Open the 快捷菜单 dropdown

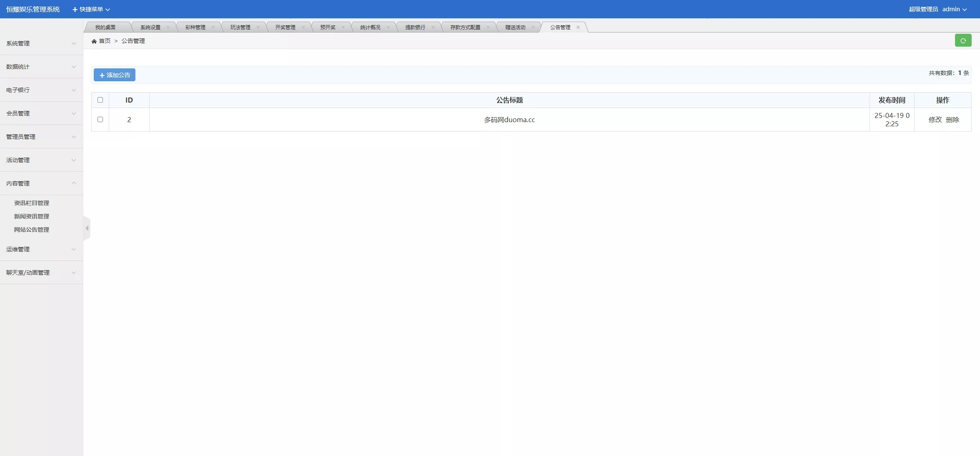tap(91, 9)
